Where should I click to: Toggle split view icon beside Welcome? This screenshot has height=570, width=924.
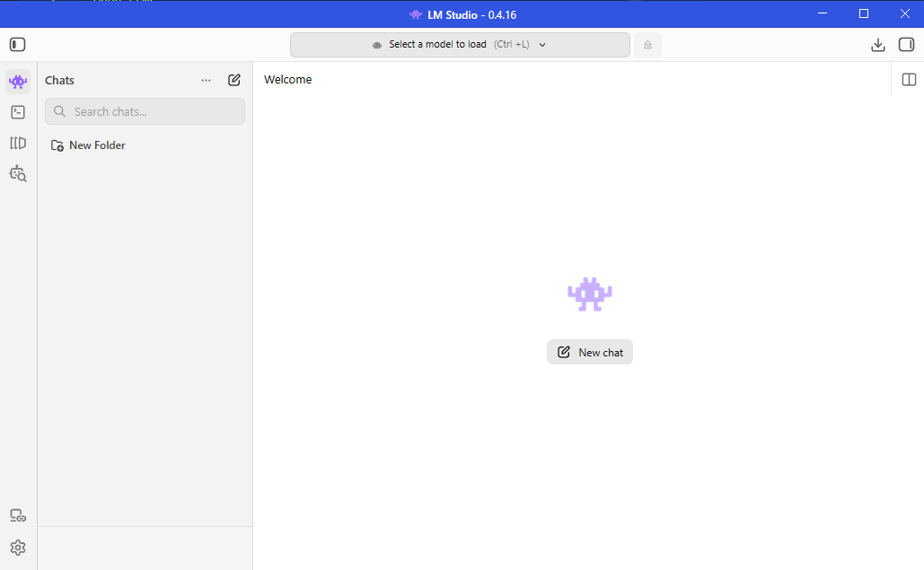coord(909,80)
